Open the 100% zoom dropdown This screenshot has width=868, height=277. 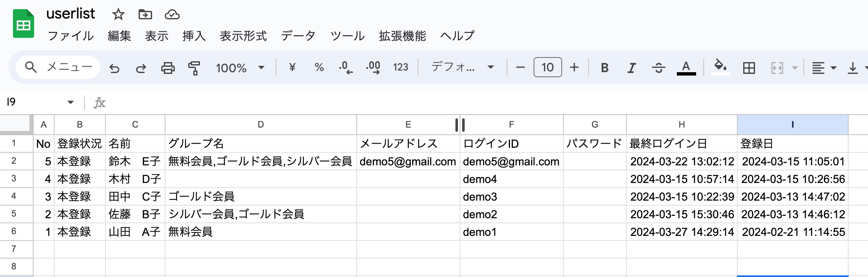[240, 68]
